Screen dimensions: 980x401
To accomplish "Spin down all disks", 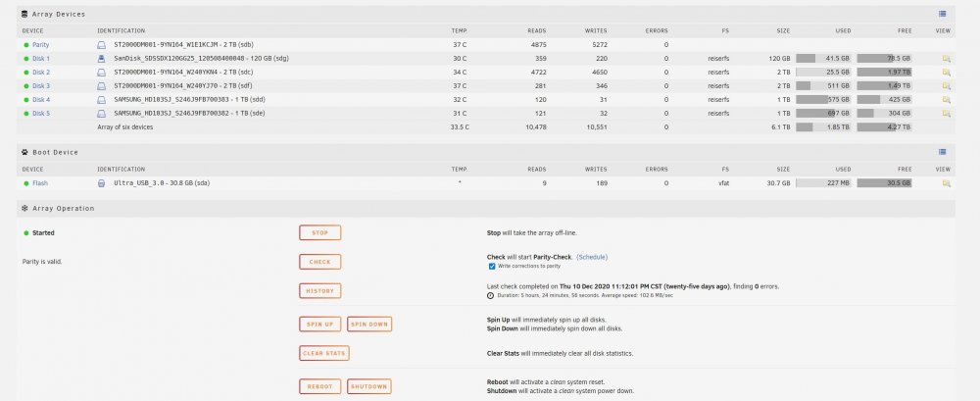I will point(369,325).
